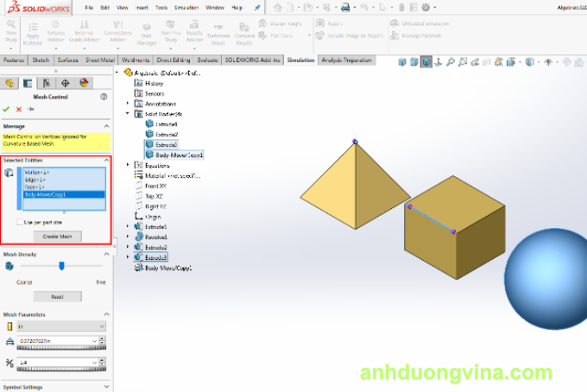Expand the Symbol Settings section

point(106,387)
